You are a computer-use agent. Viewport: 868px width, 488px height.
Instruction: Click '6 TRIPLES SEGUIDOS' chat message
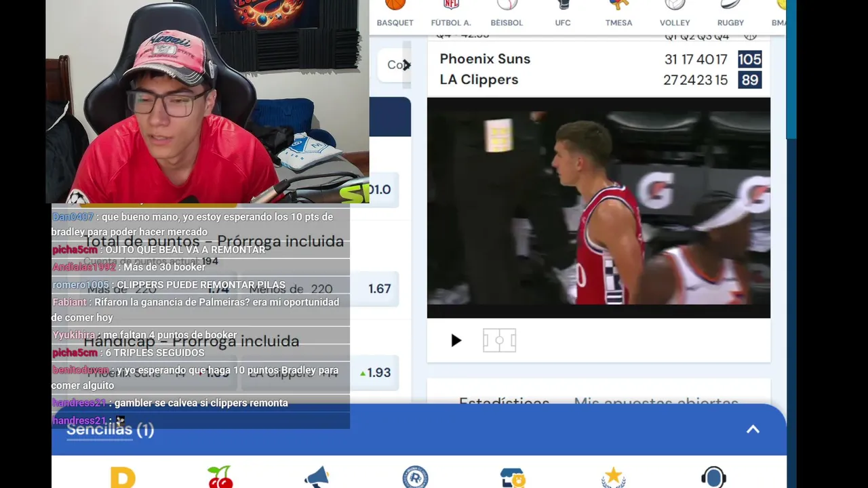pos(201,352)
